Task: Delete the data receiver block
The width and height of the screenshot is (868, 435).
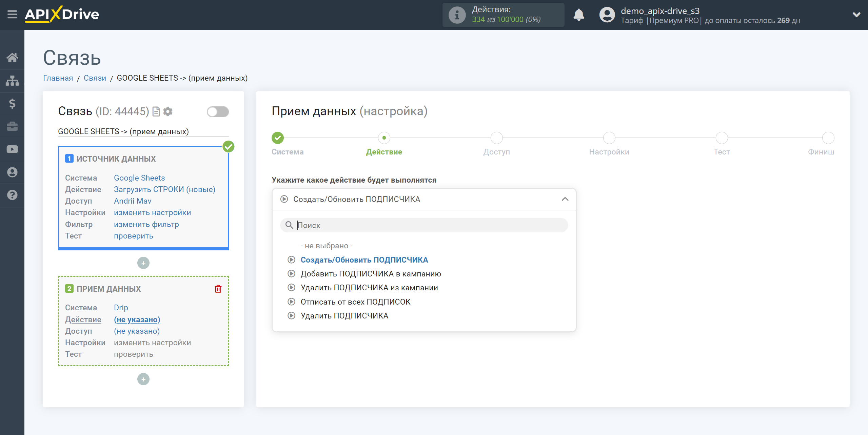Action: tap(218, 289)
